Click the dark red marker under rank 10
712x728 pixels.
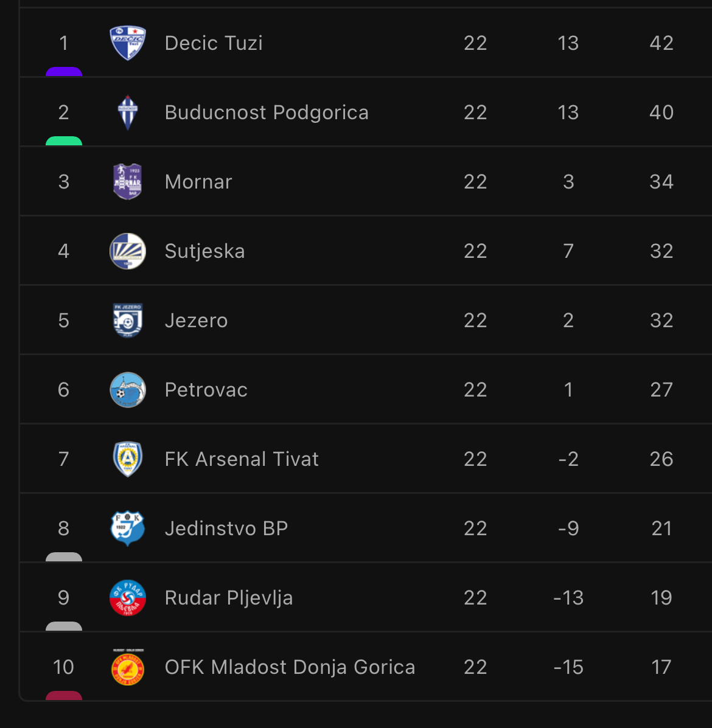click(64, 696)
